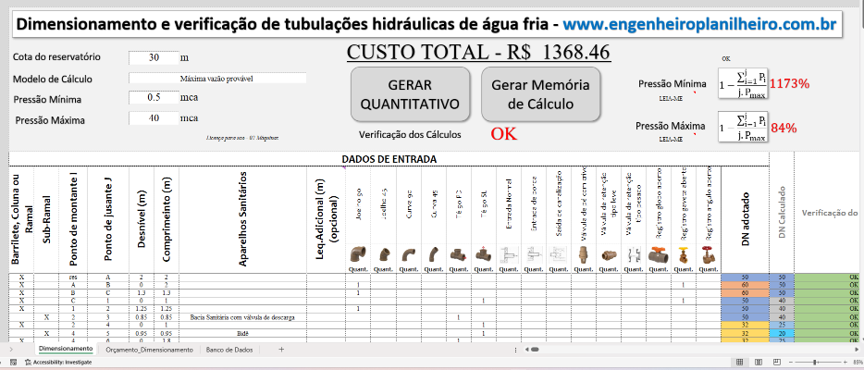Click the Tê 90 SL tee fitting image
Viewport: 864px width, 370px height.
point(484,255)
